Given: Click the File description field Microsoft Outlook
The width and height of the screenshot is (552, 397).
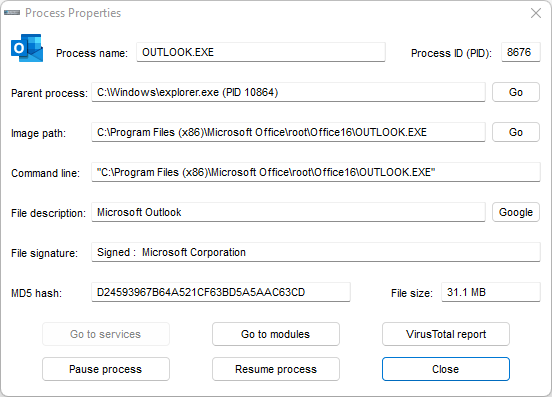Looking at the screenshot, I should (x=288, y=212).
